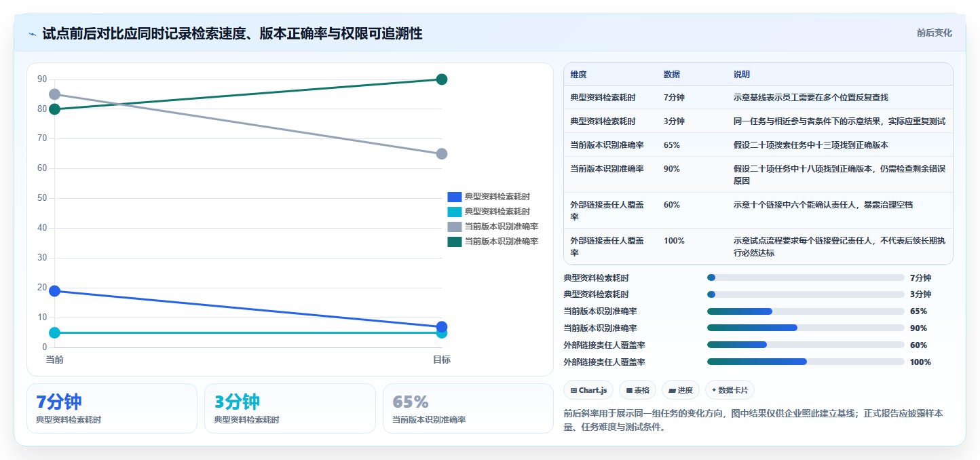Click the progress bar valued 100%
The width and height of the screenshot is (980, 460).
point(806,362)
